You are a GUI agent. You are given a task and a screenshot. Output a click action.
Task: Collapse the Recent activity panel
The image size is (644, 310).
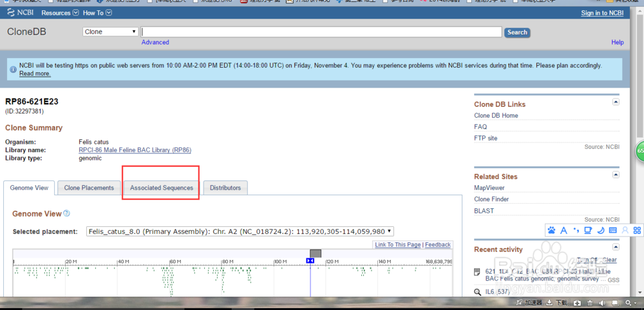tap(616, 247)
